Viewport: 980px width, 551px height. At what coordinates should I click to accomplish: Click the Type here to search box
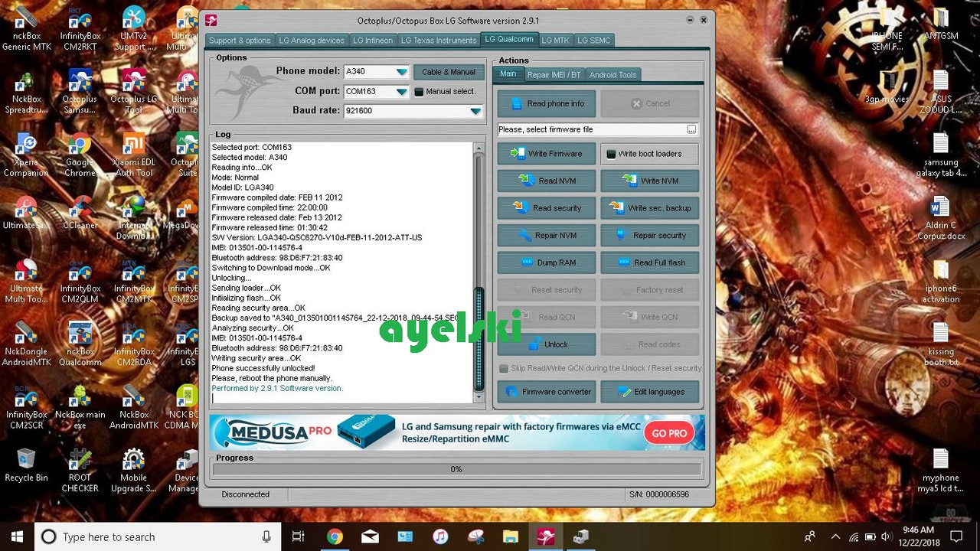pyautogui.click(x=157, y=536)
